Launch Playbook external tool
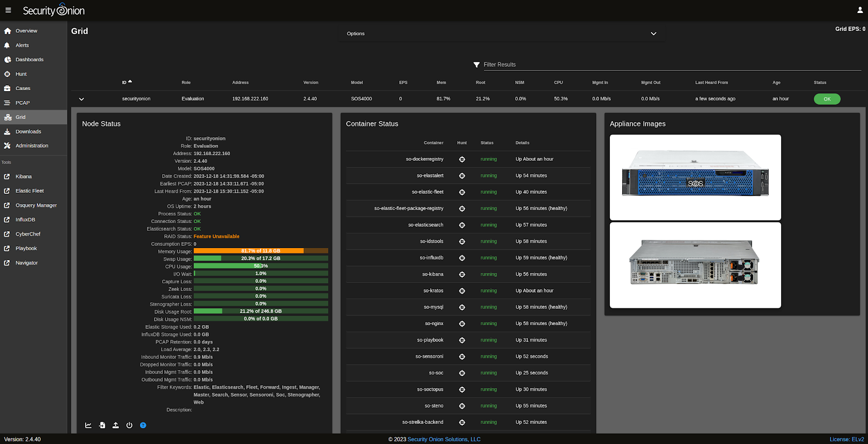The width and height of the screenshot is (868, 444). (x=34, y=249)
